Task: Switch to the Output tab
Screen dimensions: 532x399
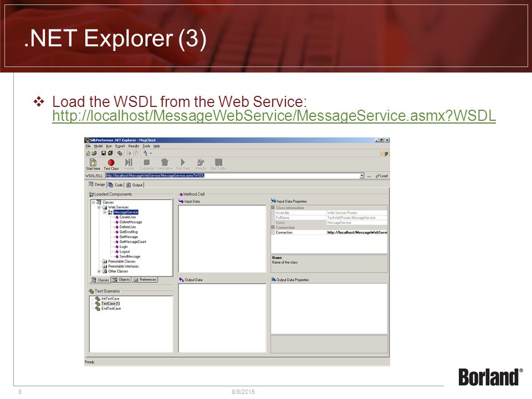Action: (x=134, y=185)
